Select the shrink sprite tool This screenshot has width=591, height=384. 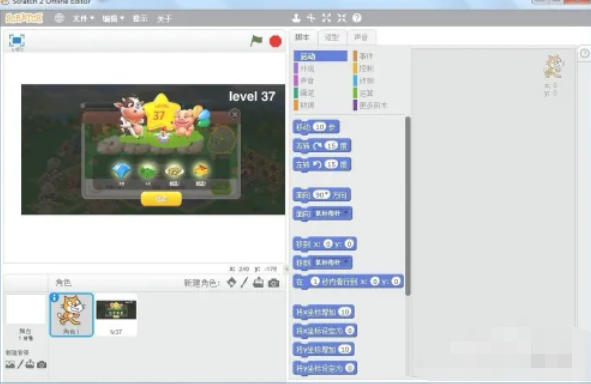click(x=341, y=18)
